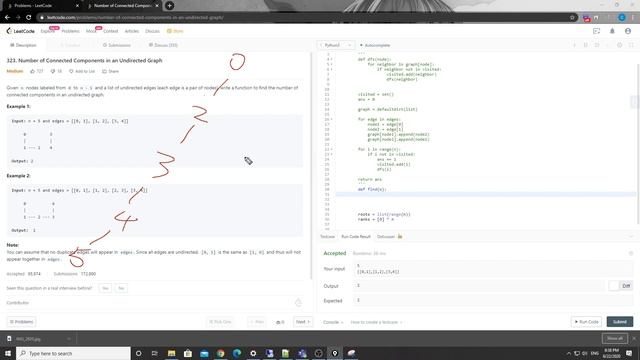Toggle the Autocomplete indicator
The width and height of the screenshot is (640, 360).
[375, 45]
